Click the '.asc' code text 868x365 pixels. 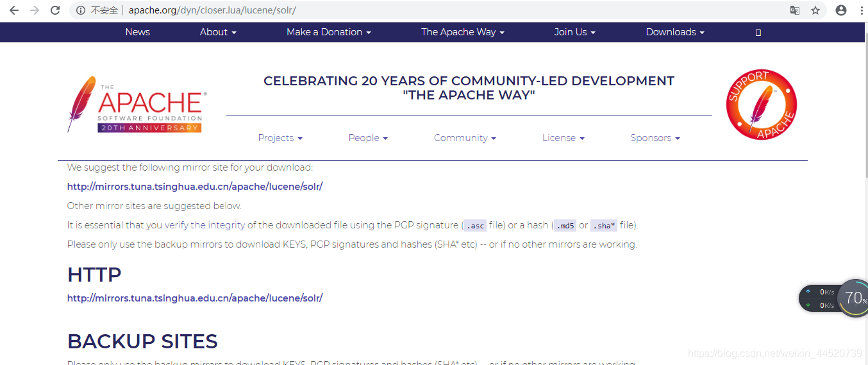click(x=475, y=226)
